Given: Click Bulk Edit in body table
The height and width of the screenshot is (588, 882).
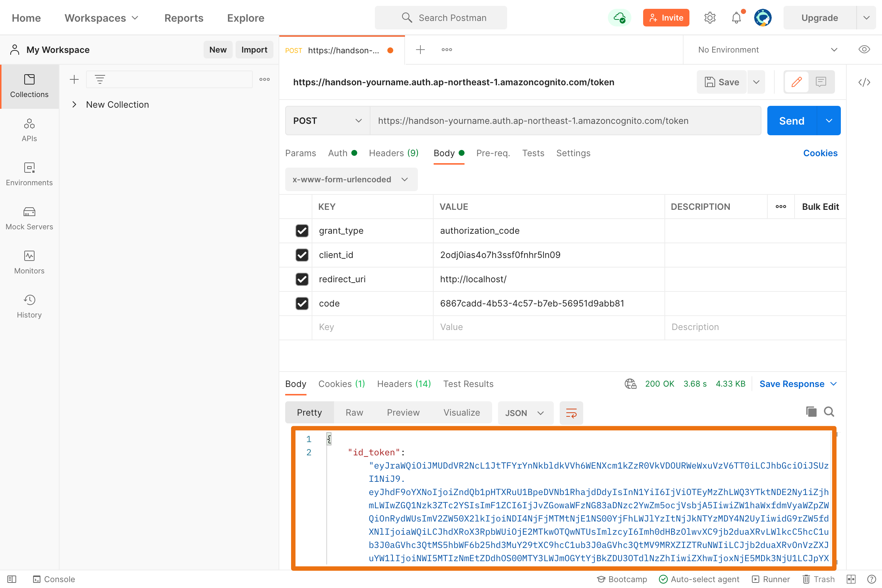Looking at the screenshot, I should point(820,207).
